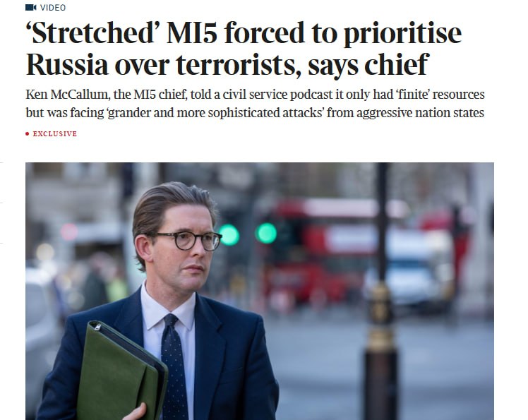Screen dimensions: 528x420
Task: Click the video camera icon above headline
Action: [31, 7]
